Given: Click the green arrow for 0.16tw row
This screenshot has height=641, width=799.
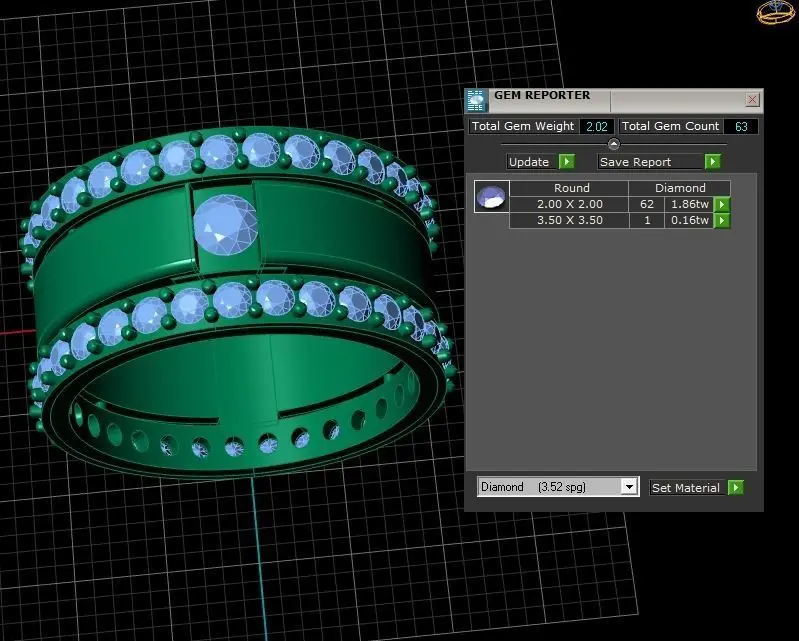Looking at the screenshot, I should [722, 221].
